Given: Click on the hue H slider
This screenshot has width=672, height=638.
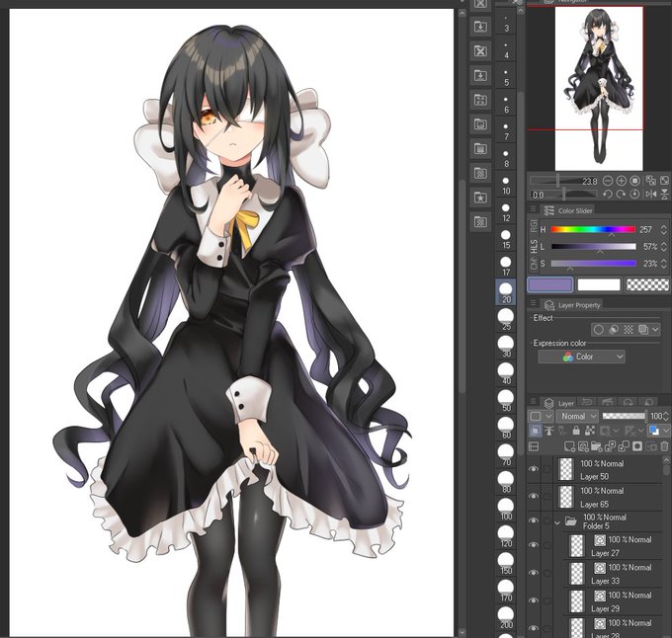Looking at the screenshot, I should [x=593, y=229].
